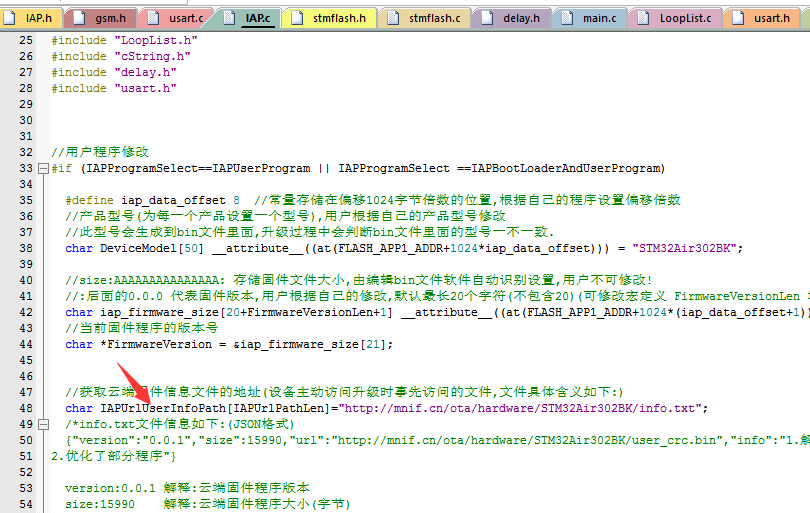
Task: Switch to the IAP.h tab
Action: pyautogui.click(x=31, y=18)
